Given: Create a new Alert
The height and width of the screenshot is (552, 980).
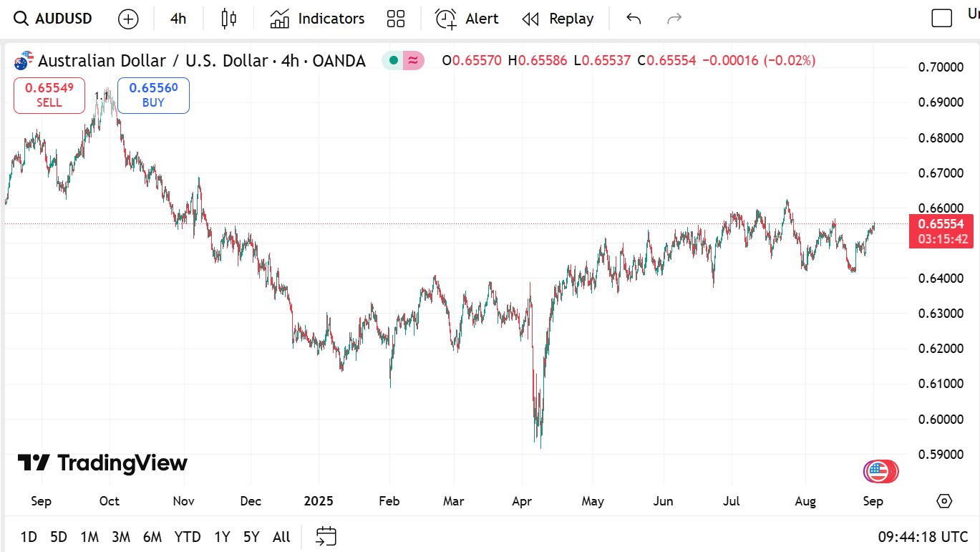Looking at the screenshot, I should pos(467,19).
